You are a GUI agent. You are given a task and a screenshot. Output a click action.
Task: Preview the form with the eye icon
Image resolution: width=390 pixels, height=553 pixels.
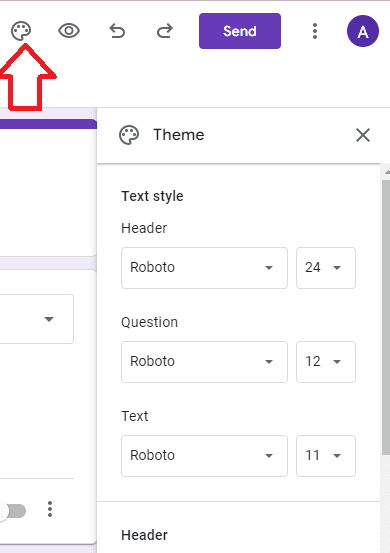pyautogui.click(x=69, y=31)
